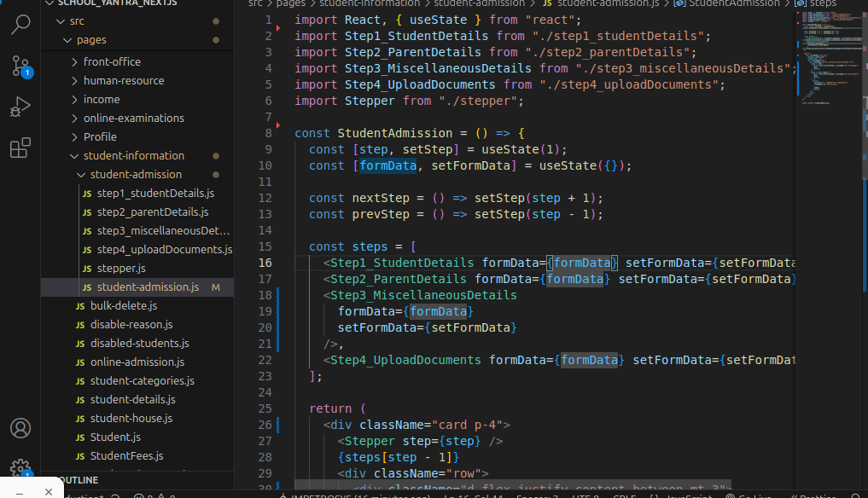Open the Search view in activity bar
The image size is (868, 498).
pos(20,24)
